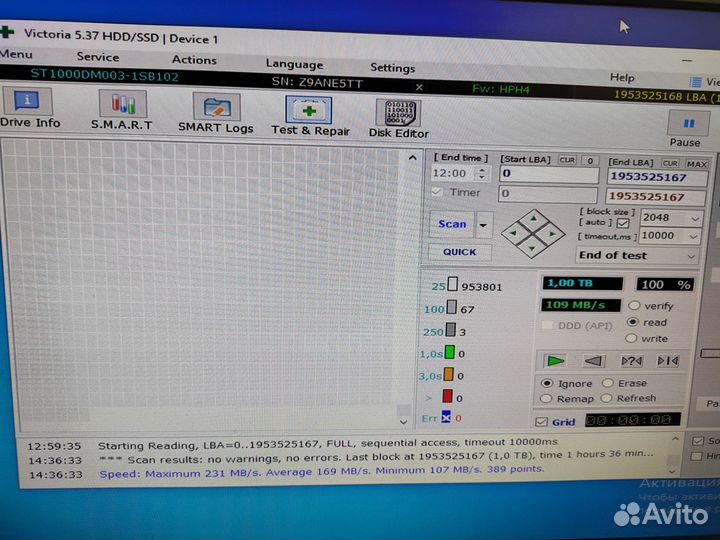Click the orange 3,0s block indicator

pyautogui.click(x=449, y=374)
